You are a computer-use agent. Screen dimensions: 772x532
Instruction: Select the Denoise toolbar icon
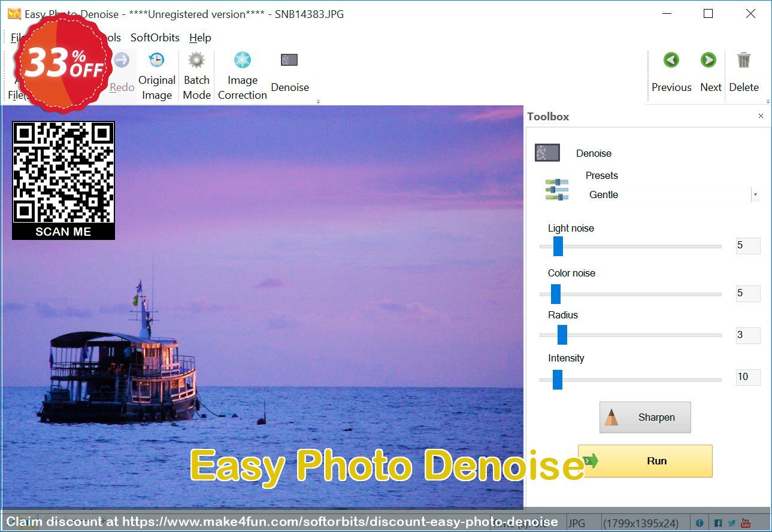point(289,72)
